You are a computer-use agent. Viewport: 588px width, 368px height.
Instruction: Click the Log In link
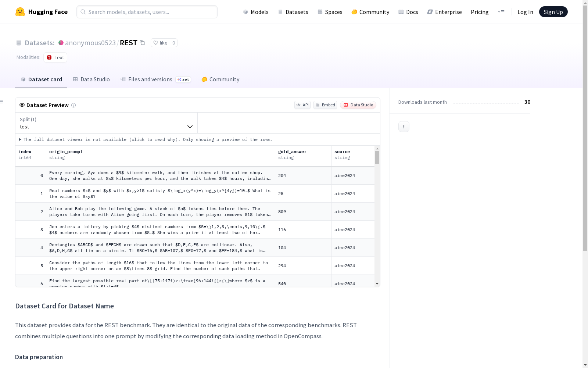pyautogui.click(x=525, y=12)
